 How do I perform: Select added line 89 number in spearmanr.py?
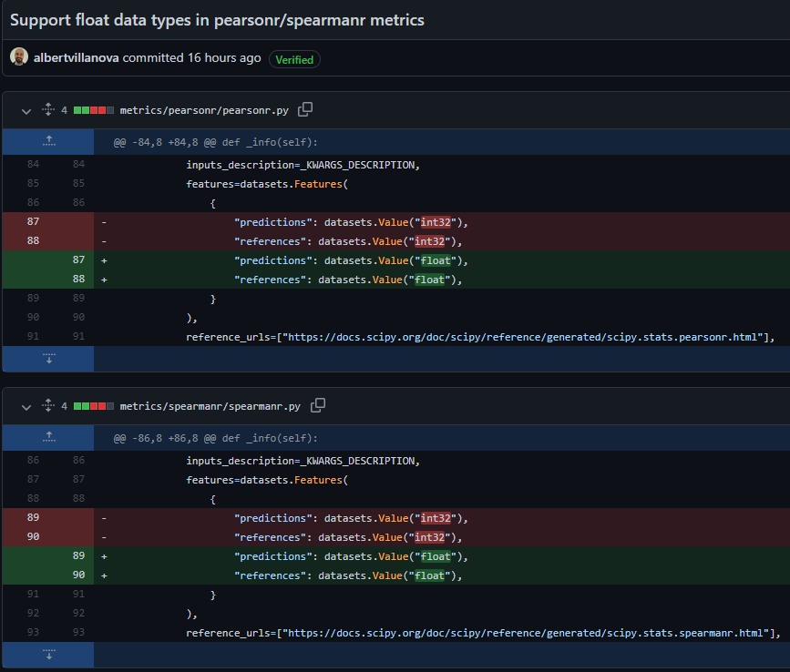pyautogui.click(x=78, y=555)
